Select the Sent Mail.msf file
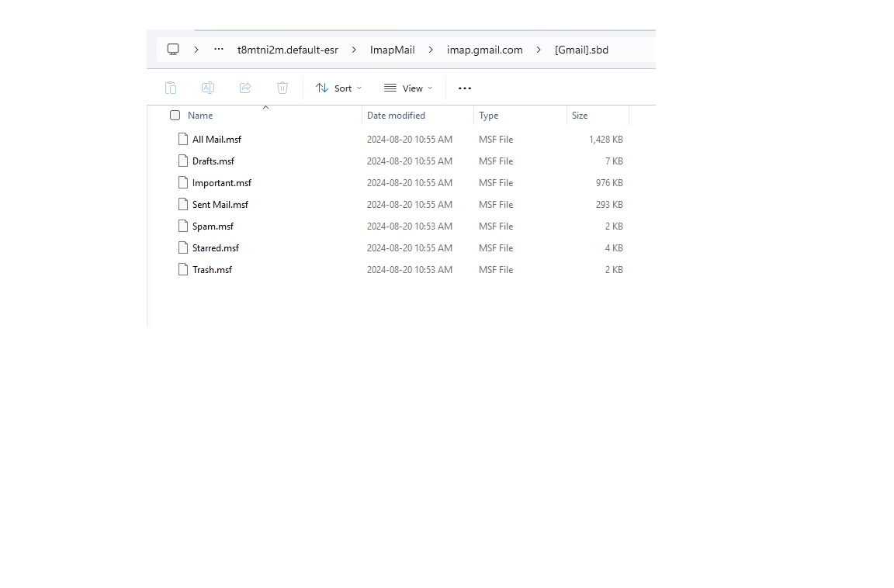Viewport: 894px width, 588px height. tap(220, 205)
